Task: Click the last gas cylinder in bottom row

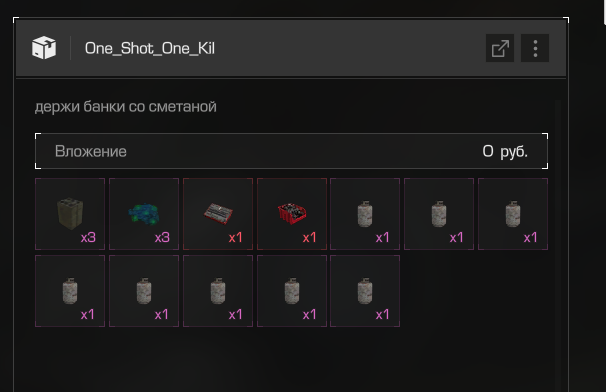Action: [x=365, y=291]
